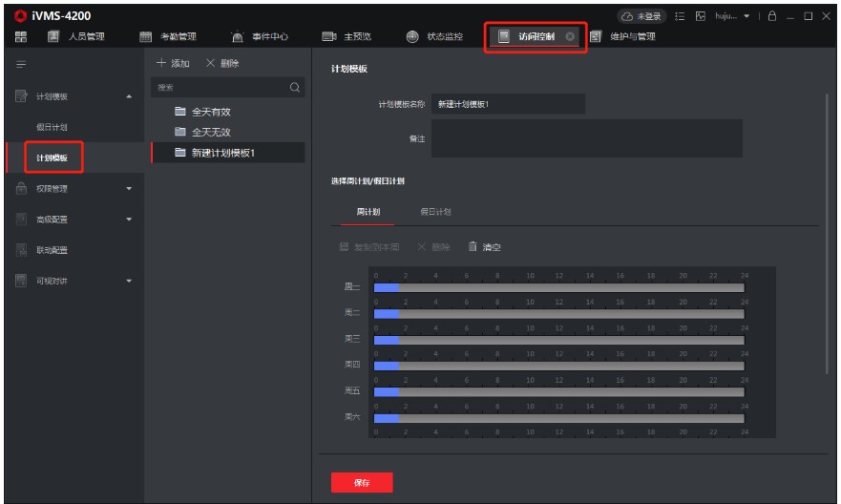Image resolution: width=841 pixels, height=504 pixels.
Task: Click the 周三 gray timeline bar
Action: [572, 340]
